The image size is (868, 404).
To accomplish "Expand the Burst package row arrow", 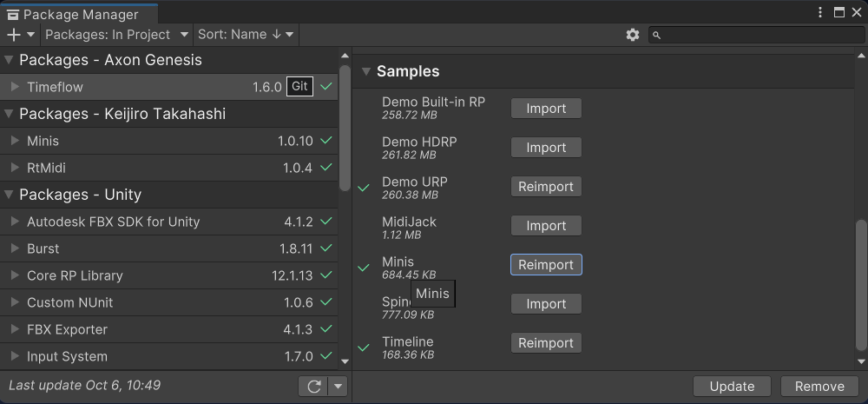I will pos(16,248).
